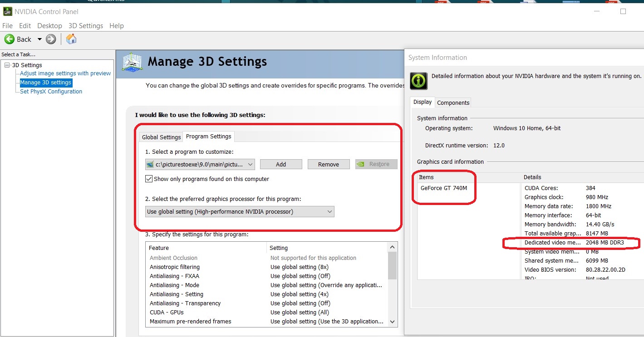Click the NVIDIA Control Panel title icon

pyautogui.click(x=8, y=11)
